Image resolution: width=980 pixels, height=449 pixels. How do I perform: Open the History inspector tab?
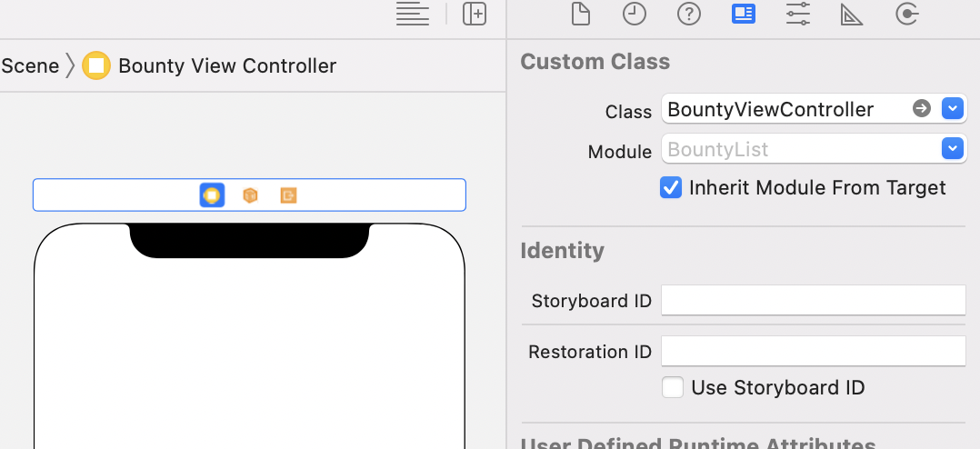point(635,14)
